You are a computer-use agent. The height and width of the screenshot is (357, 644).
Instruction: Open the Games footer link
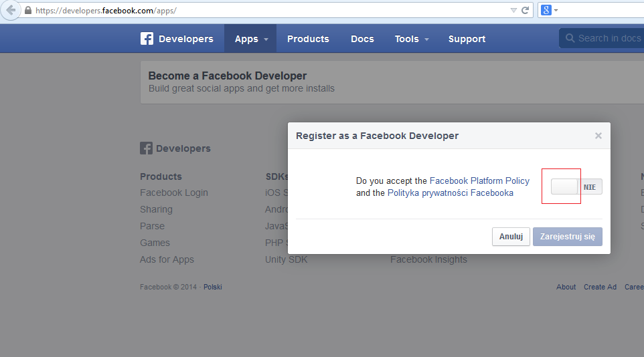coord(155,243)
